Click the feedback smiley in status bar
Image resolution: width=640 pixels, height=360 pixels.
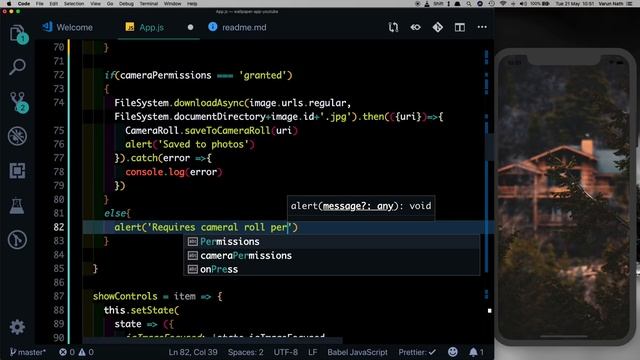click(x=453, y=352)
